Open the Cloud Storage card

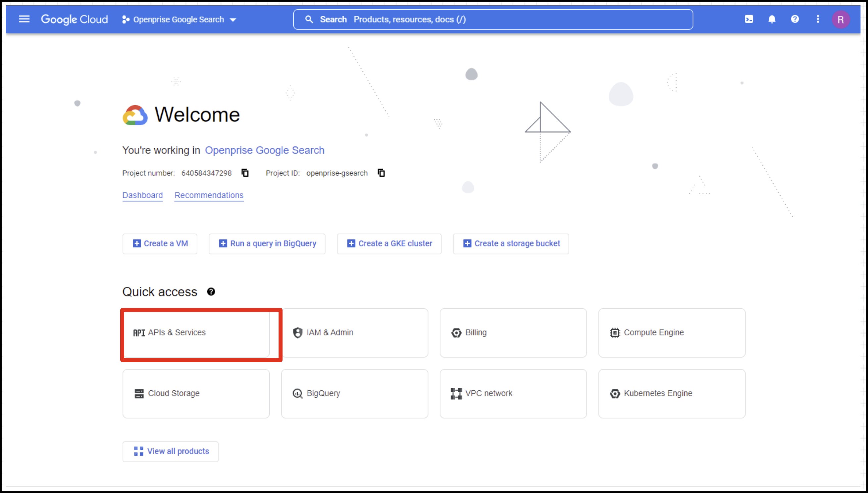pos(196,393)
